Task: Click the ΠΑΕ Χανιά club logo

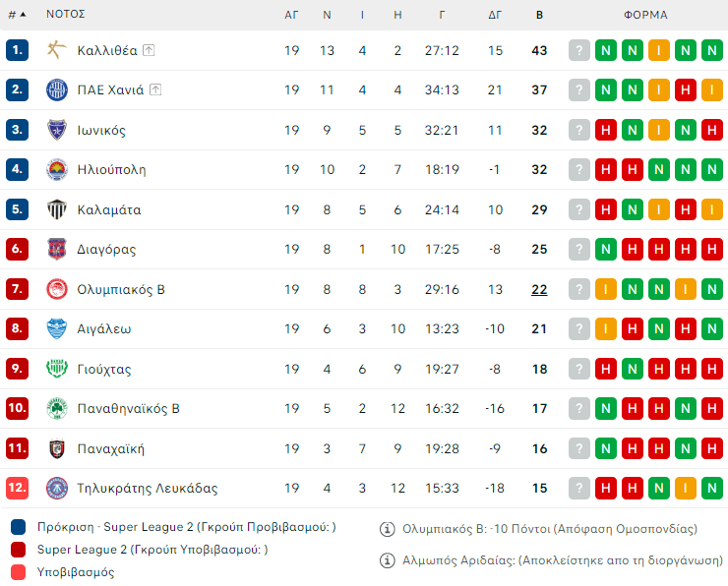Action: coord(57,90)
